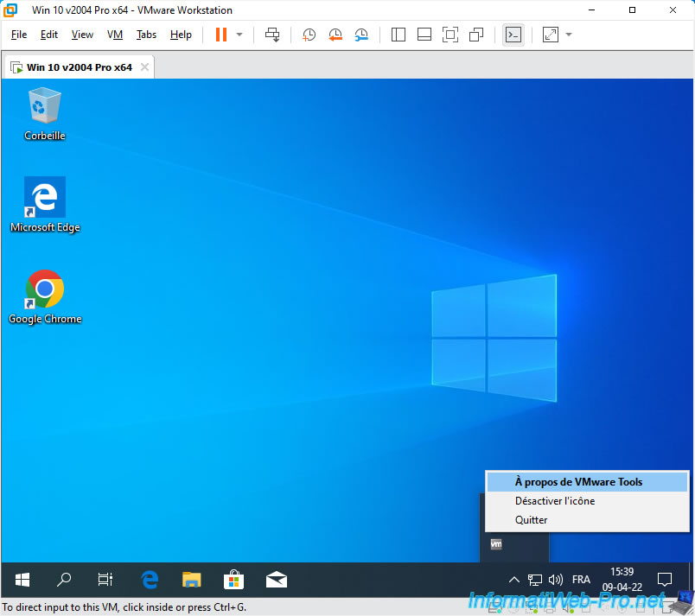
Task: Take a snapshot of the VM
Action: coord(309,35)
